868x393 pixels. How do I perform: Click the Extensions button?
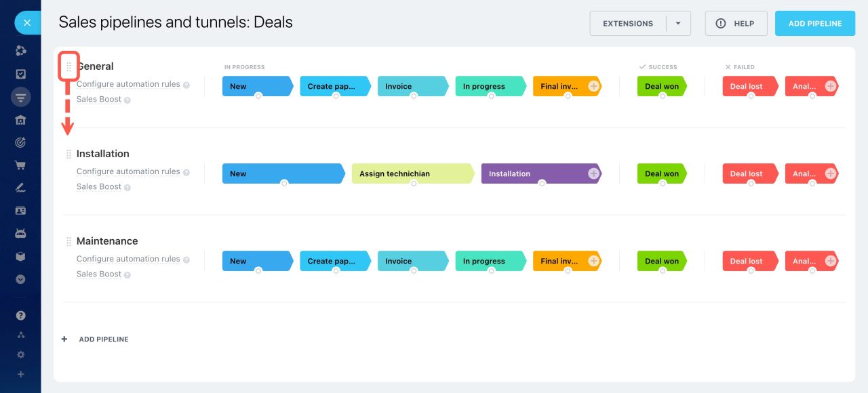pos(628,23)
